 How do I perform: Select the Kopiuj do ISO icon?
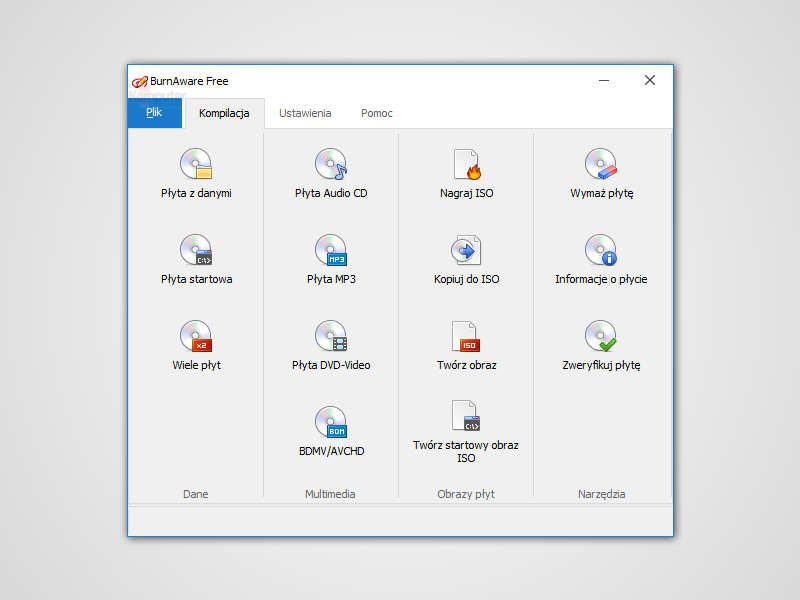click(466, 249)
